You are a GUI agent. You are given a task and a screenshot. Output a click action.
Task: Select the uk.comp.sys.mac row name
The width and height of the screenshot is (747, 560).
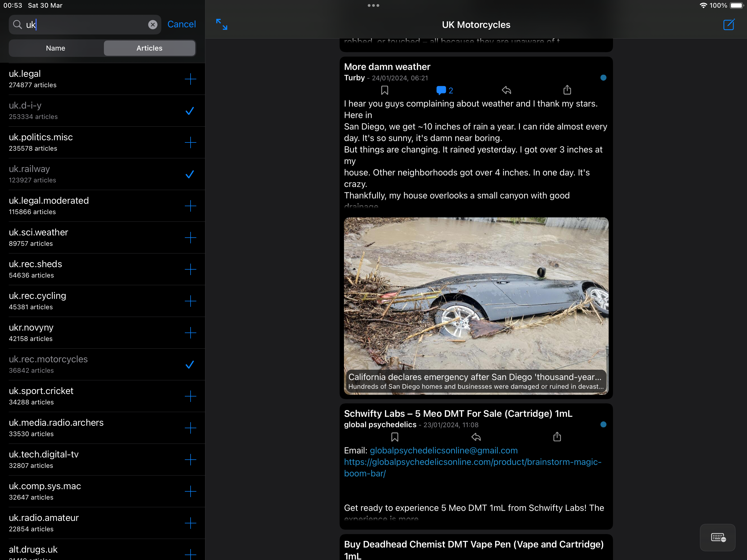click(45, 486)
